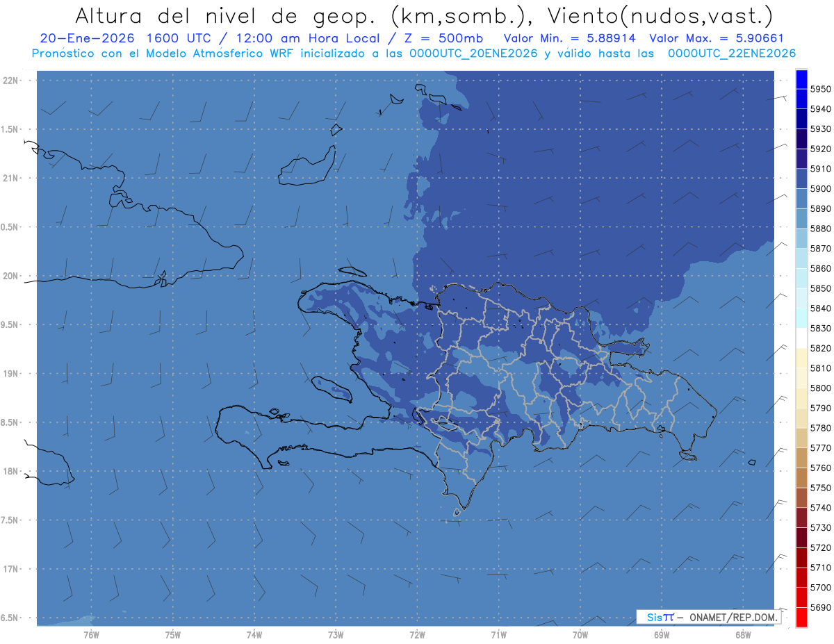Click the 75W longitude label
This screenshot has height=644, width=834.
[172, 635]
